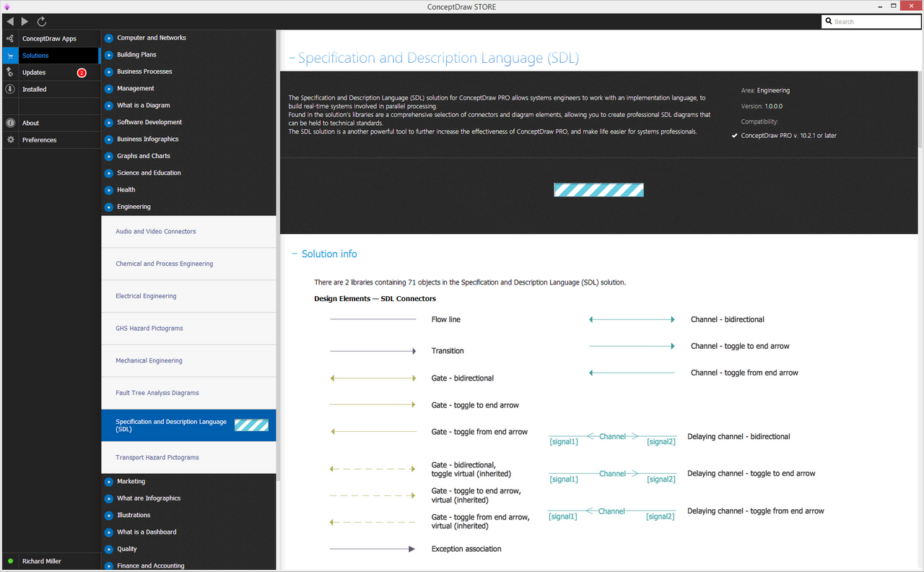Click the "Design Elements — SDL Connectors" heading

tap(375, 298)
